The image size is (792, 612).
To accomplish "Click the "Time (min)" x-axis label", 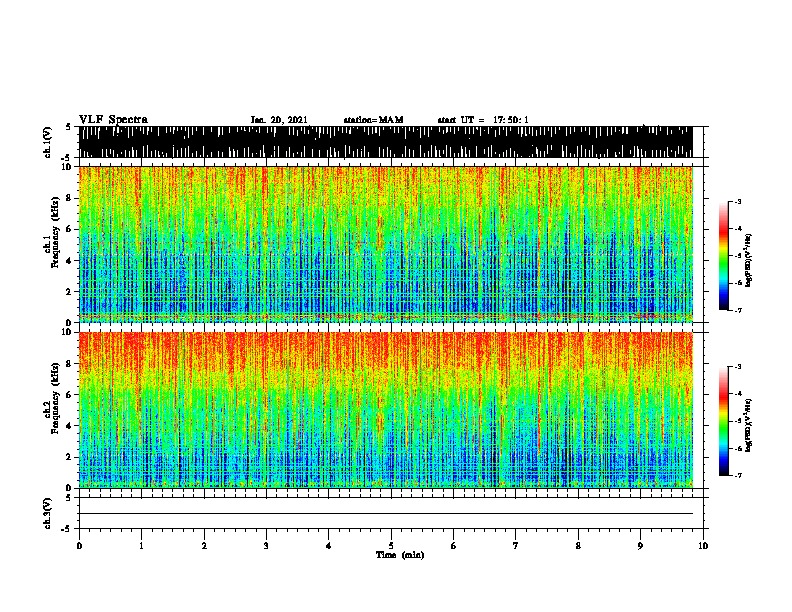I will pos(400,555).
